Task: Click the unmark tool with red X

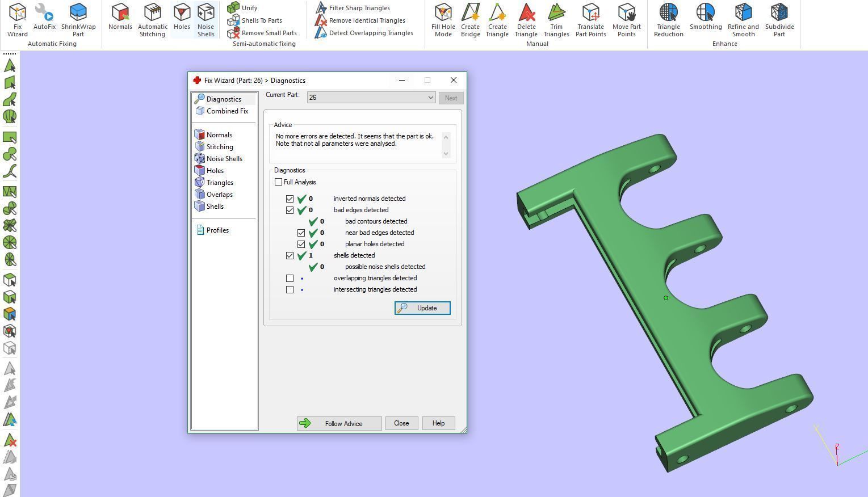Action: tap(10, 440)
